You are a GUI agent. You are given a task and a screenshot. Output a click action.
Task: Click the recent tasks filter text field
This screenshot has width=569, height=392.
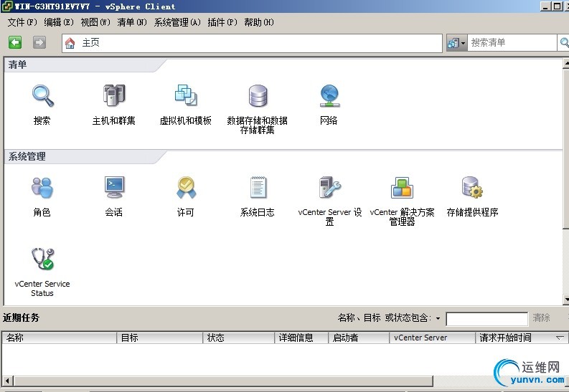487,319
